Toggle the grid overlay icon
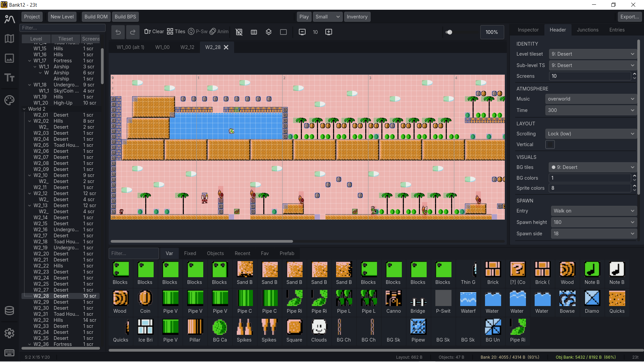Viewport: 644px width, 362px height. pos(239,32)
